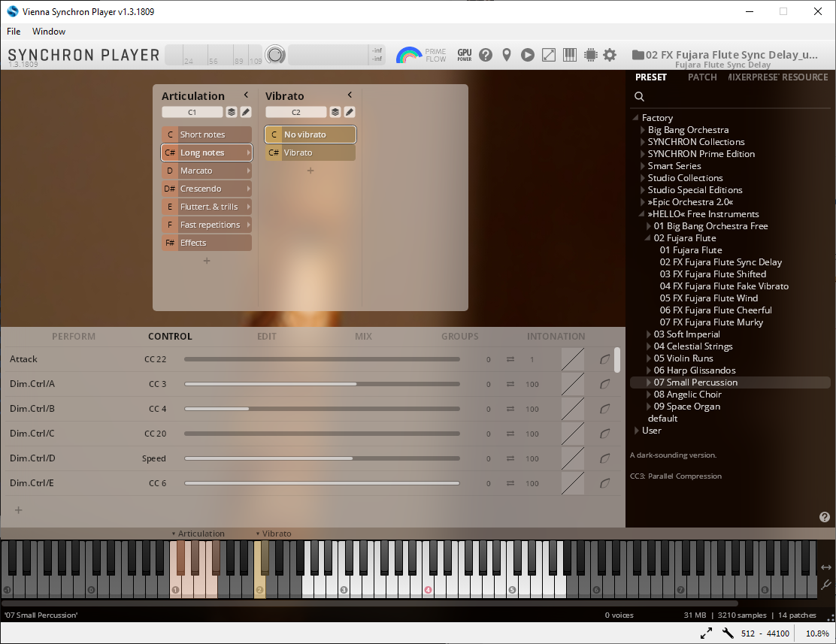Add a new Vibrato slot with plus
This screenshot has width=836, height=644.
[310, 171]
